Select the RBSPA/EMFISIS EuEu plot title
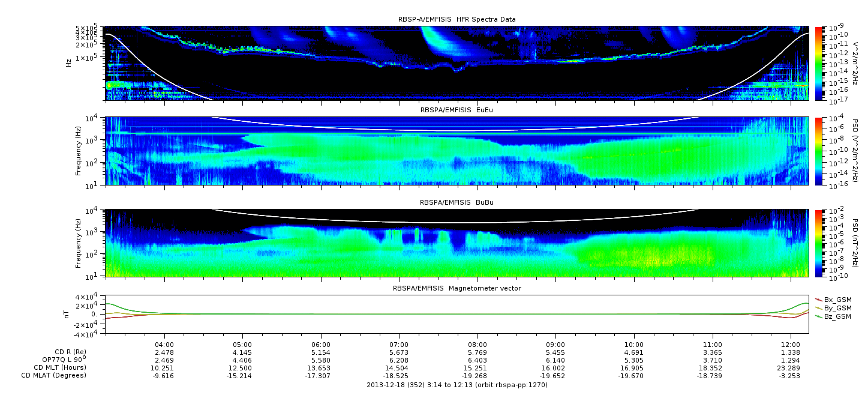 pyautogui.click(x=456, y=110)
